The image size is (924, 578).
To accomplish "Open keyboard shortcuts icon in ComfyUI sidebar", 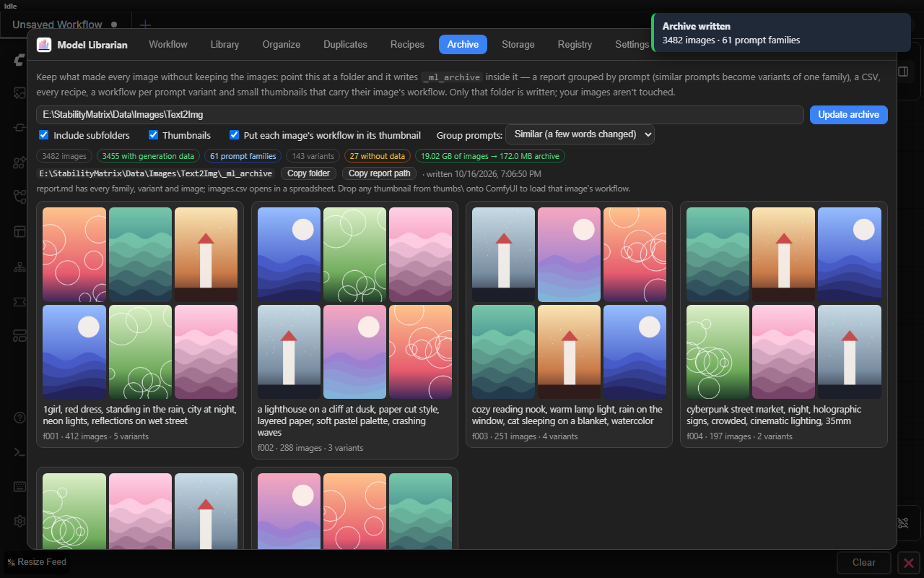I will pyautogui.click(x=19, y=486).
